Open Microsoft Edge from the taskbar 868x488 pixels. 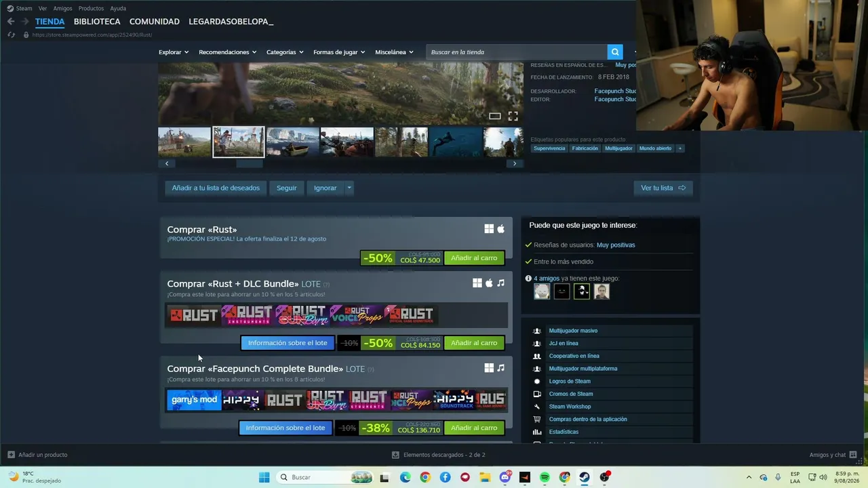[405, 477]
